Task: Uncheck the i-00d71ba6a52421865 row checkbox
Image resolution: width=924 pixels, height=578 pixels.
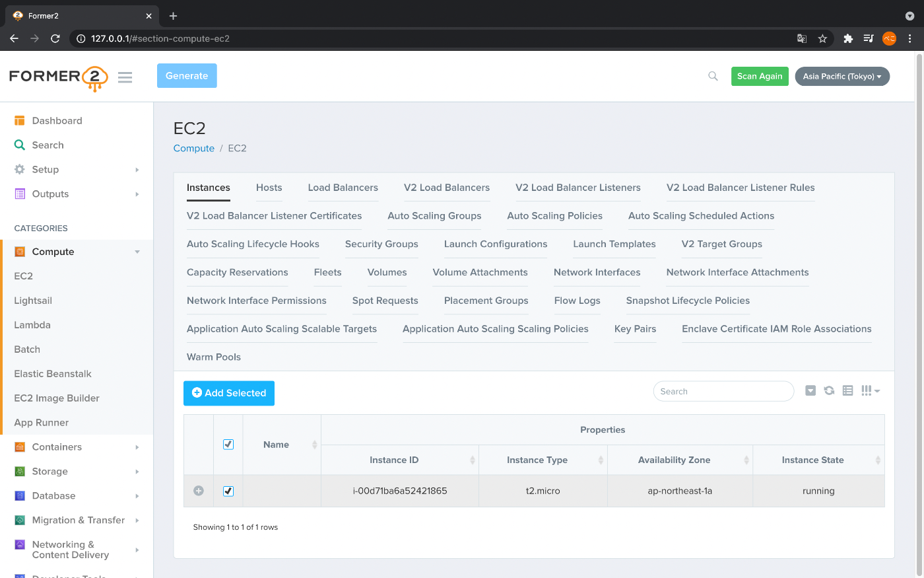Action: (x=228, y=491)
